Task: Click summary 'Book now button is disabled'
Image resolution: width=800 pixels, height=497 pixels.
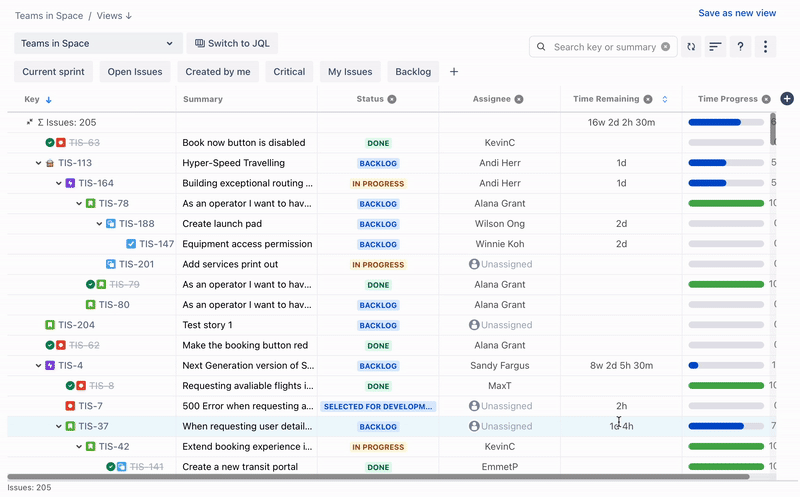Action: tap(244, 143)
